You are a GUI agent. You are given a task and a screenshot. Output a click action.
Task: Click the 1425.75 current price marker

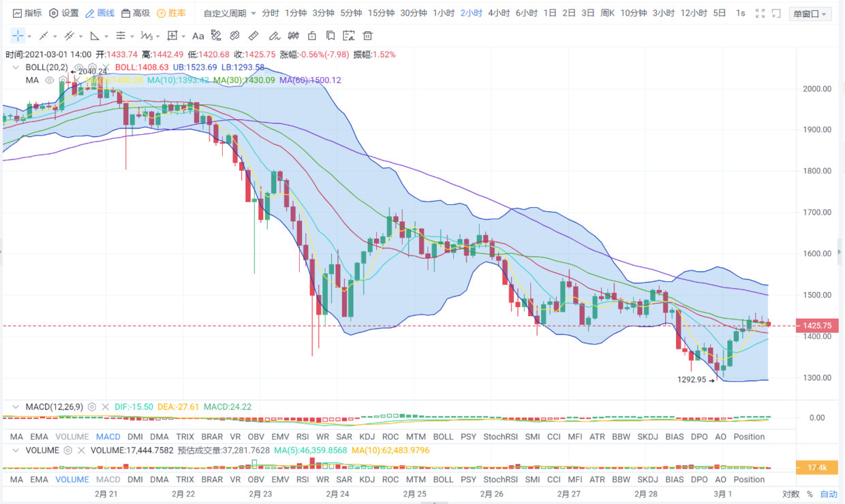point(816,326)
